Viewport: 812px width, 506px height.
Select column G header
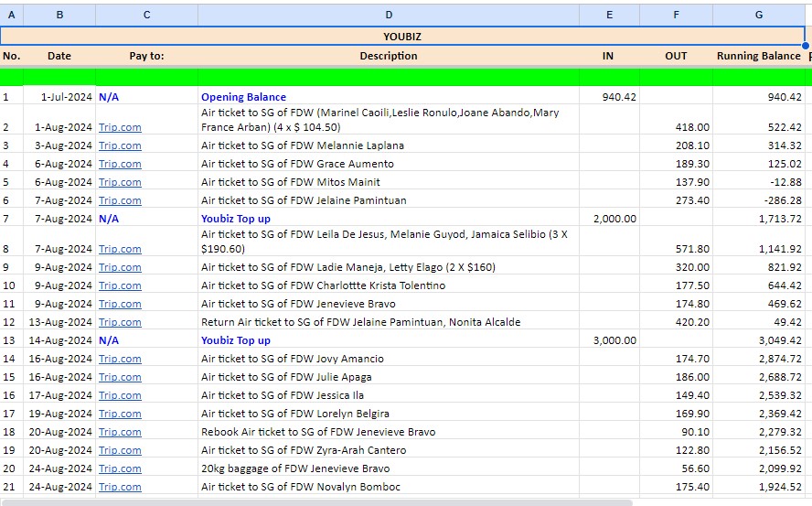[x=759, y=15]
